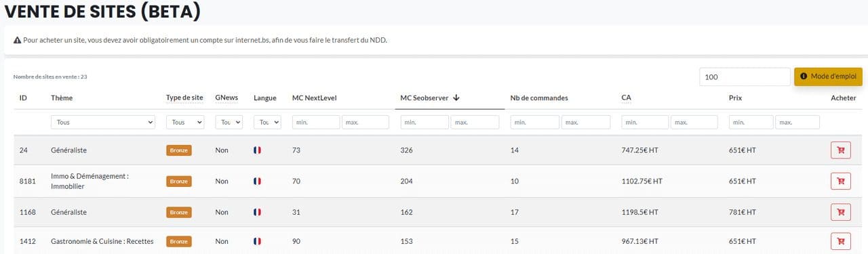Image resolution: width=868 pixels, height=254 pixels.
Task: Click Bronze badge in row 8181
Action: pos(179,182)
